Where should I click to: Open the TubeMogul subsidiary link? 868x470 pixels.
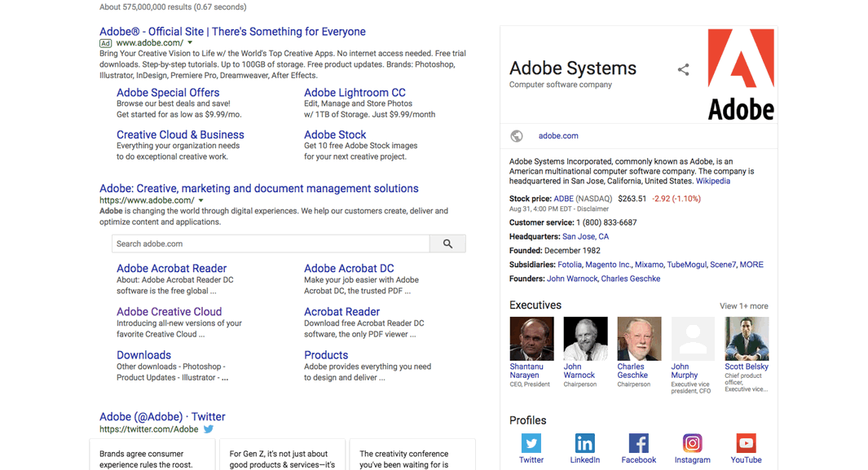(x=686, y=265)
